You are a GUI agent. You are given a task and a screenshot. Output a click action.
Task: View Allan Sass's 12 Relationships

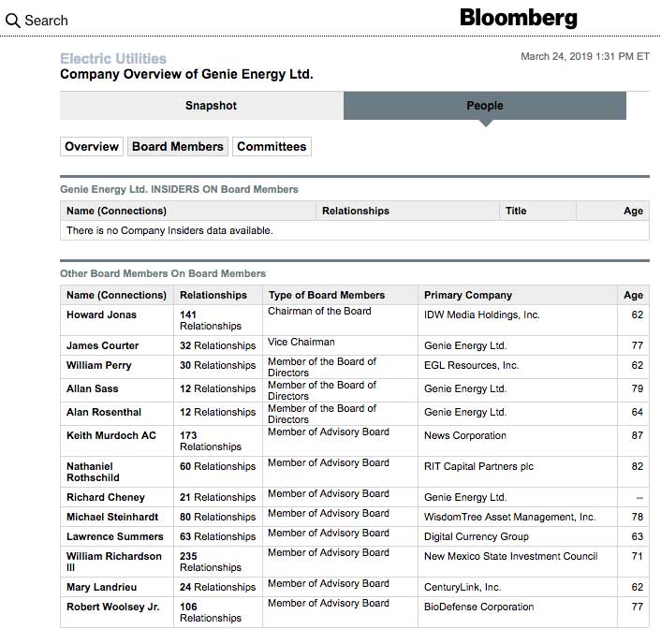[x=217, y=388]
